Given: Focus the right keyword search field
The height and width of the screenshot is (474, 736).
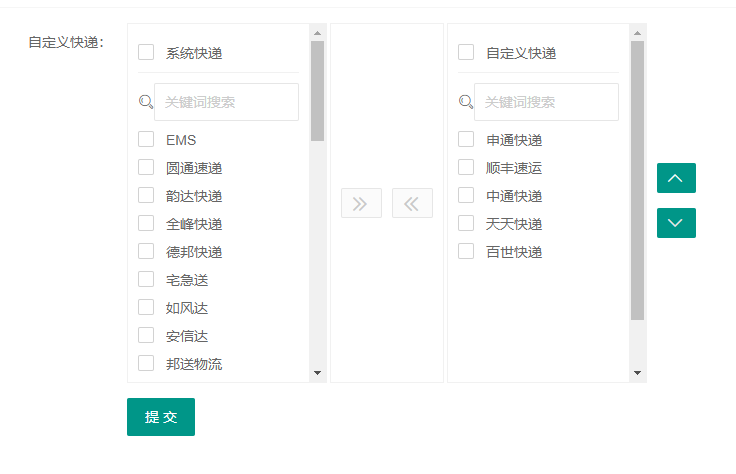Looking at the screenshot, I should [548, 102].
